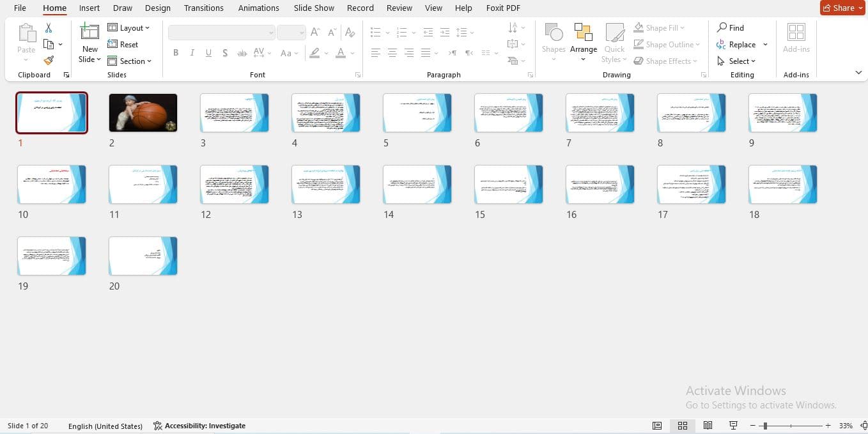Toggle Italic formatting
Viewport: 868px width, 434px height.
coord(192,53)
